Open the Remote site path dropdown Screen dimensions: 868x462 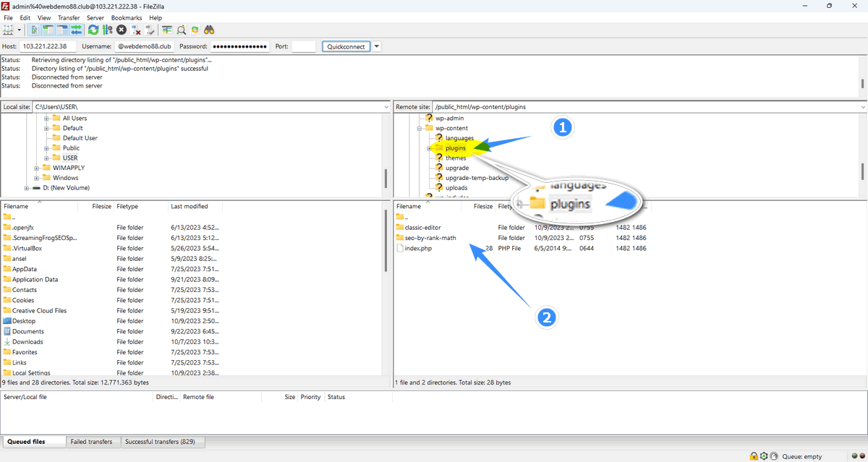click(862, 107)
